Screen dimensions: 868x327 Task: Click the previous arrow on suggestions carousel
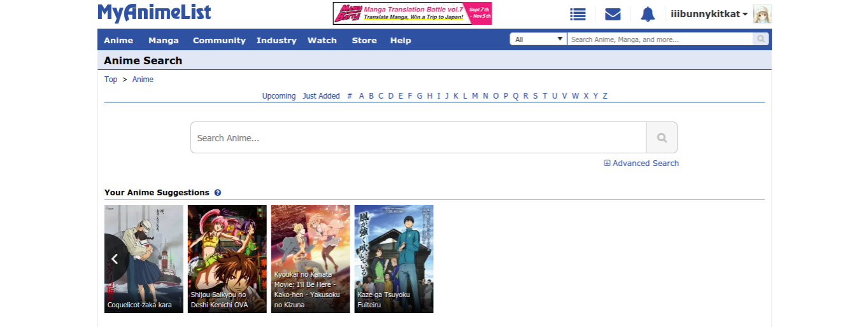115,259
